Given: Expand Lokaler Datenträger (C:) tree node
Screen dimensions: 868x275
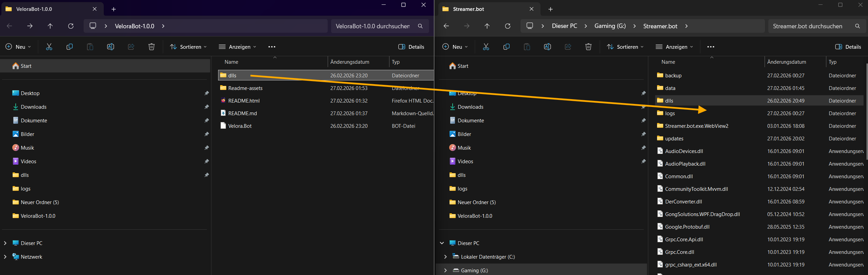Looking at the screenshot, I should pos(445,257).
